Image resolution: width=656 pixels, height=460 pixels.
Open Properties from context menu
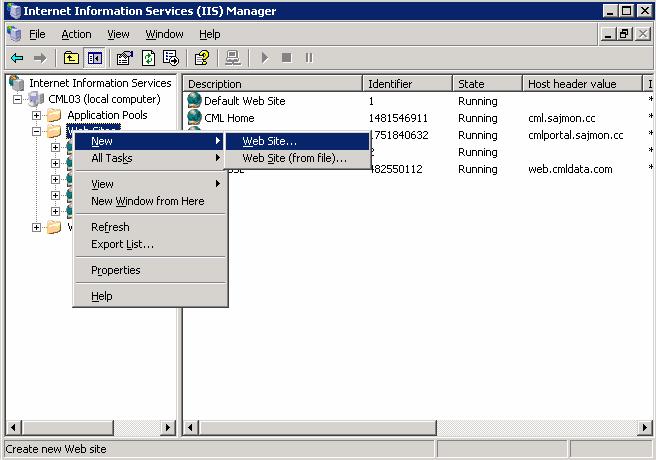point(149,270)
